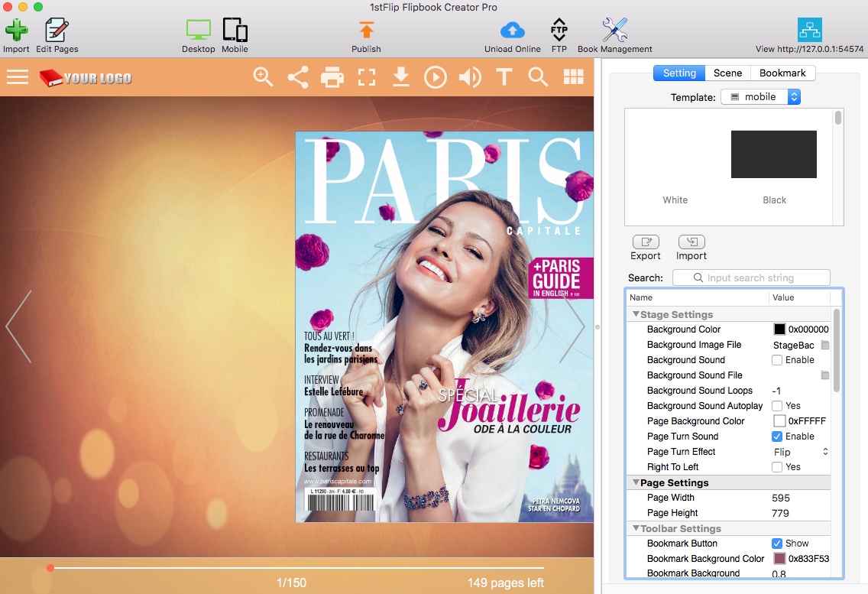Viewport: 868px width, 594px height.
Task: Switch to the Bookmark tab
Action: click(782, 73)
